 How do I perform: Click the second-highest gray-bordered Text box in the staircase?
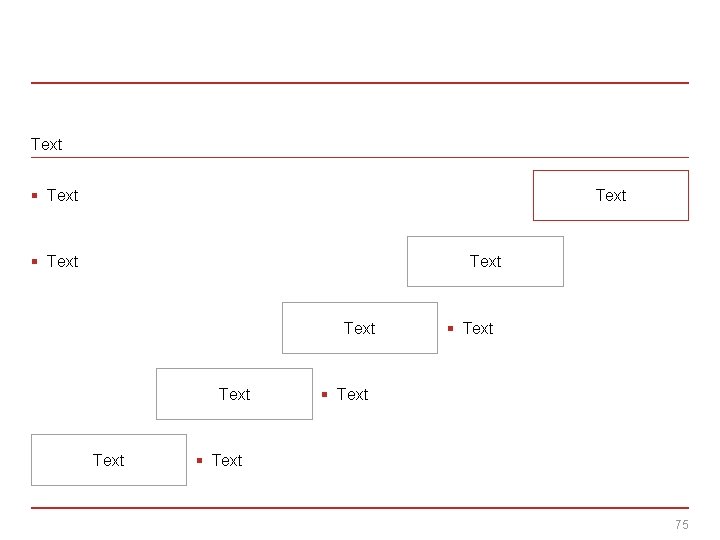pyautogui.click(x=485, y=261)
